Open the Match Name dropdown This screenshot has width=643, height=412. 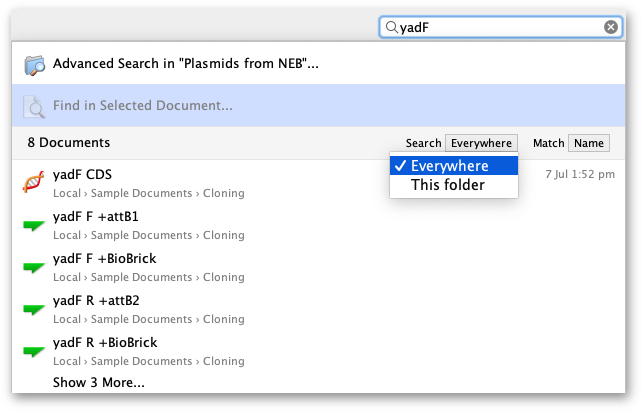coord(588,143)
